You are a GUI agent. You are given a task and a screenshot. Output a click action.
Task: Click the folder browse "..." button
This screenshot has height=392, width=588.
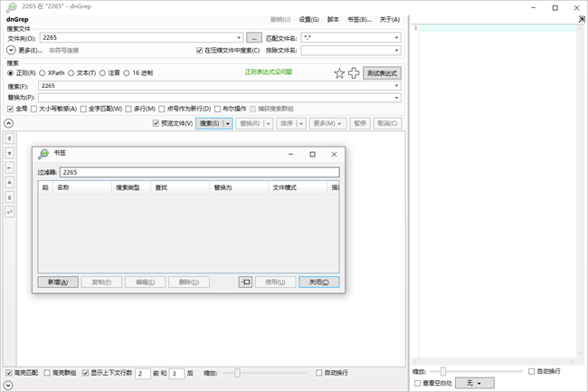tap(254, 38)
